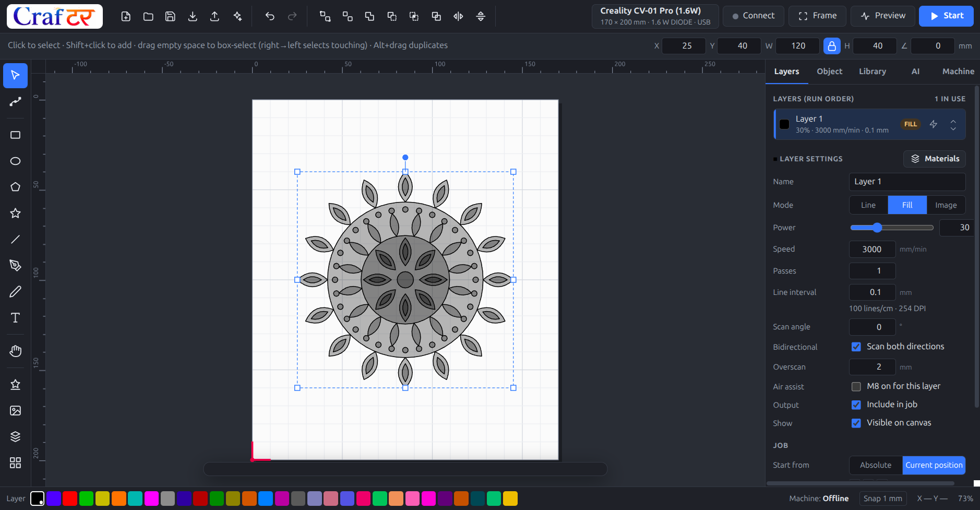This screenshot has height=510, width=980.
Task: Open the Creality CV-01 Pro machine selector
Action: [x=655, y=16]
